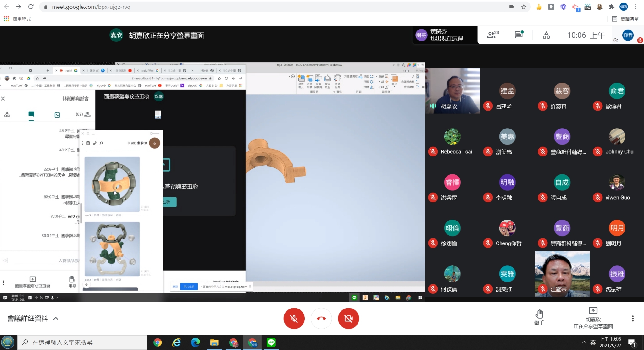Open the apps bookmark shortcut

(17, 19)
